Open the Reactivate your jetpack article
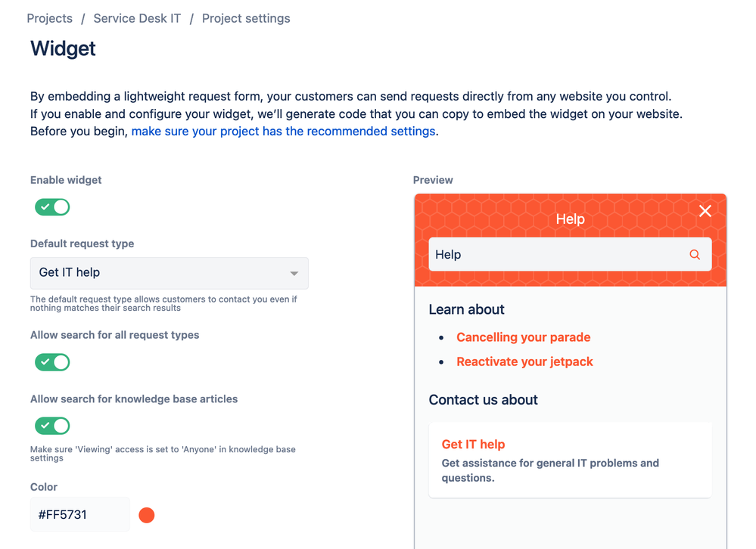This screenshot has width=756, height=549. coord(524,361)
